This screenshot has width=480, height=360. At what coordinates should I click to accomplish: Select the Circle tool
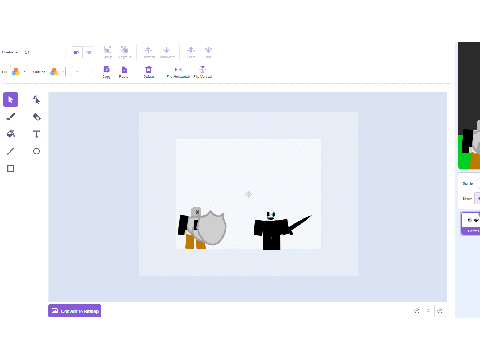tap(36, 151)
